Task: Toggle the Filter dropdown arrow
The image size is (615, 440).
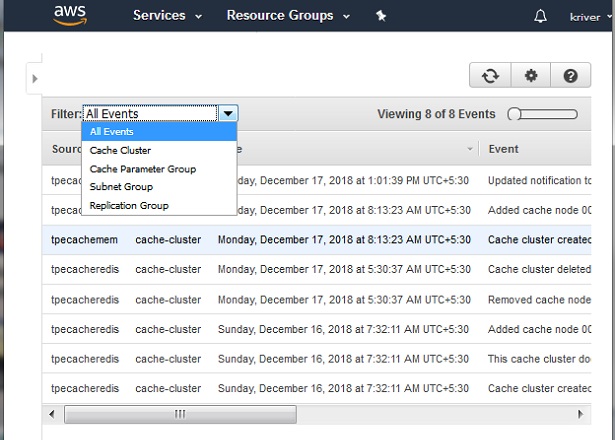Action: click(228, 114)
